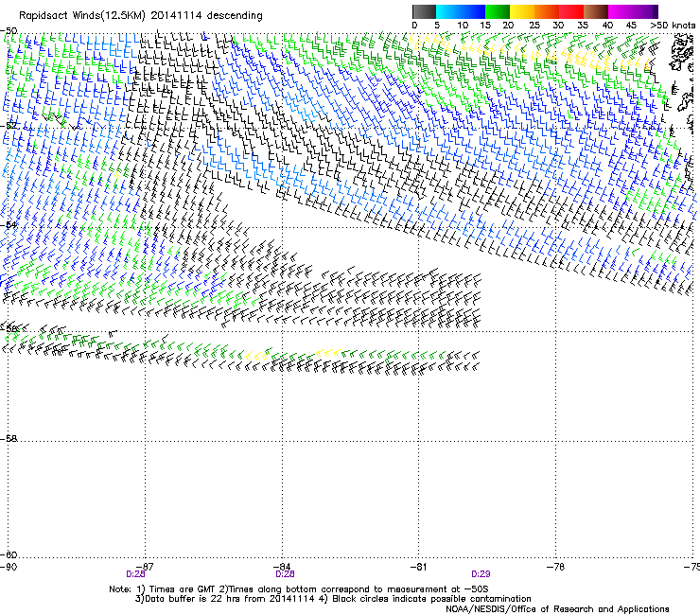This screenshot has width=700, height=615.
Task: Click the longitude label '-87'
Action: point(145,567)
